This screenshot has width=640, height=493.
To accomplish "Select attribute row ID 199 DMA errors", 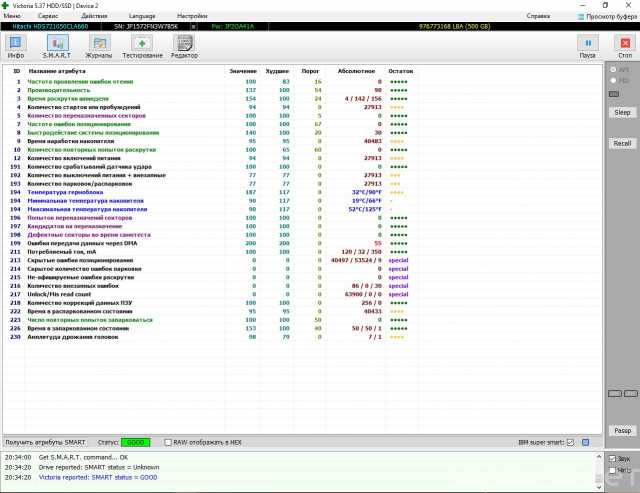I will [211, 243].
